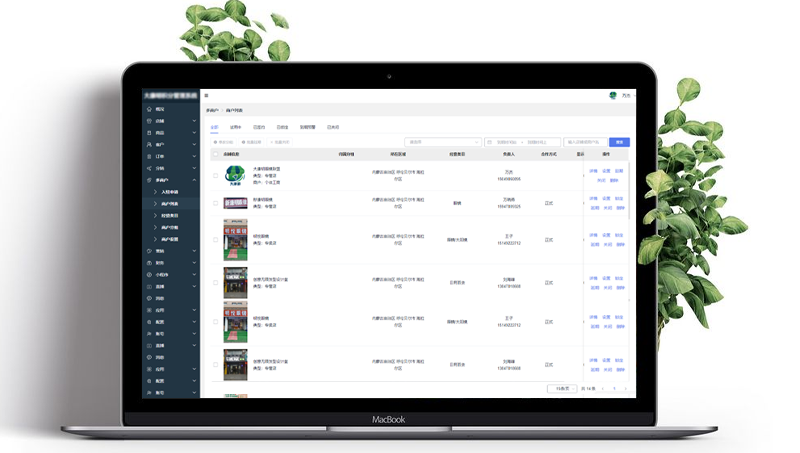Go to previous page arrow in pagination
The image size is (800, 453).
click(603, 389)
